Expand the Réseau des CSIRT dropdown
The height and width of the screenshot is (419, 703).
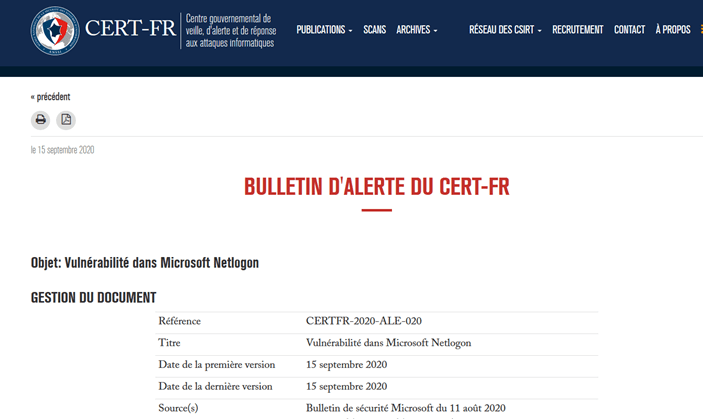coord(505,30)
